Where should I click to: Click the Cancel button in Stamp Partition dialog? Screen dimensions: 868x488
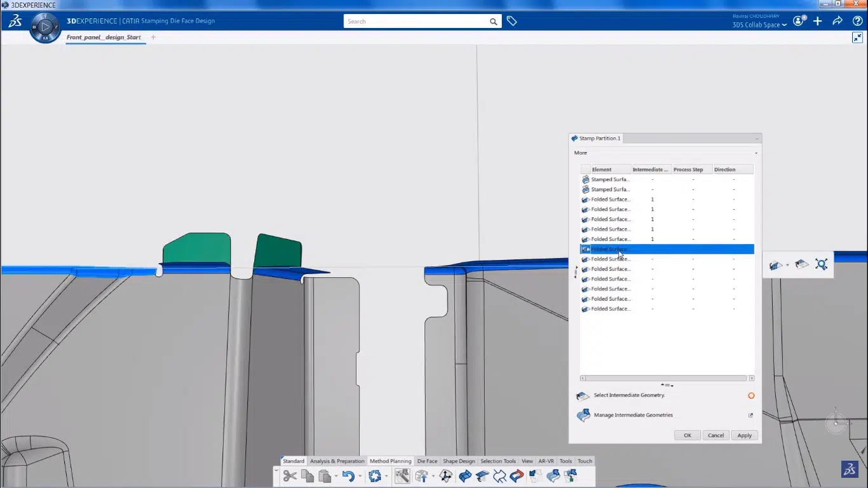(715, 435)
